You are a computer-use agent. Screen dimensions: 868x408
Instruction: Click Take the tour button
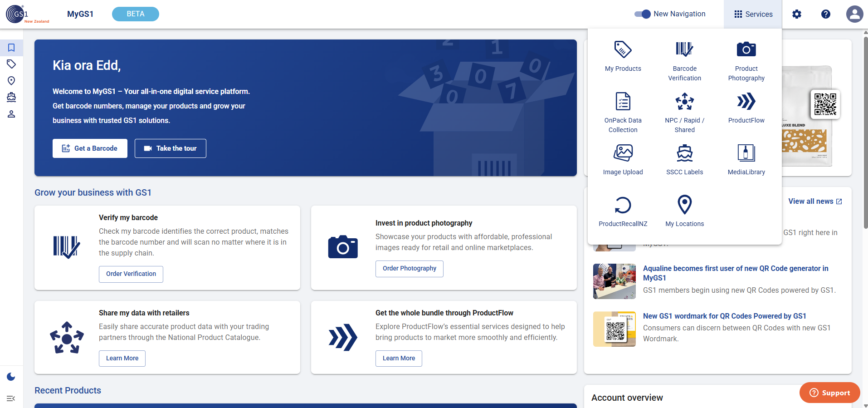[x=171, y=148]
